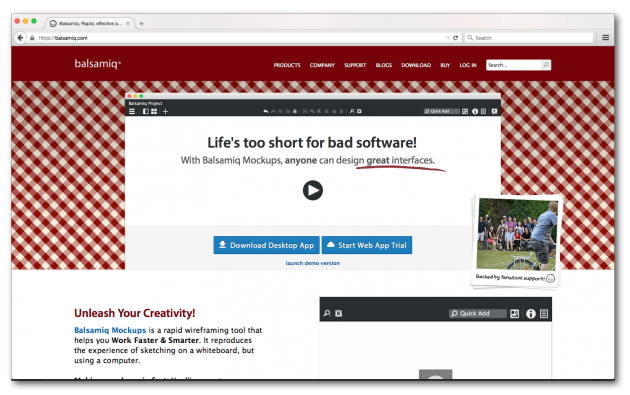The width and height of the screenshot is (630, 395).
Task: Toggle the UI Library icon in the lower mockup toolbar
Action: click(515, 313)
